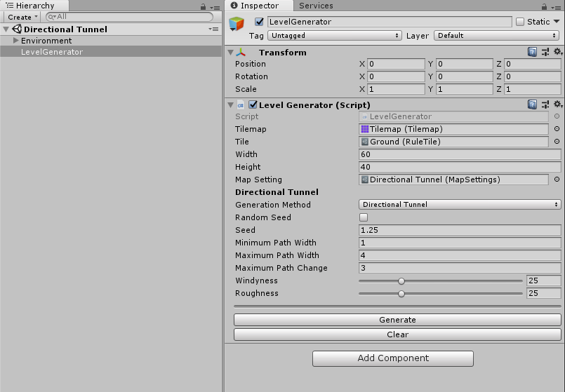Click the object picker for Tilemap field
This screenshot has width=565, height=392.
[x=557, y=129]
